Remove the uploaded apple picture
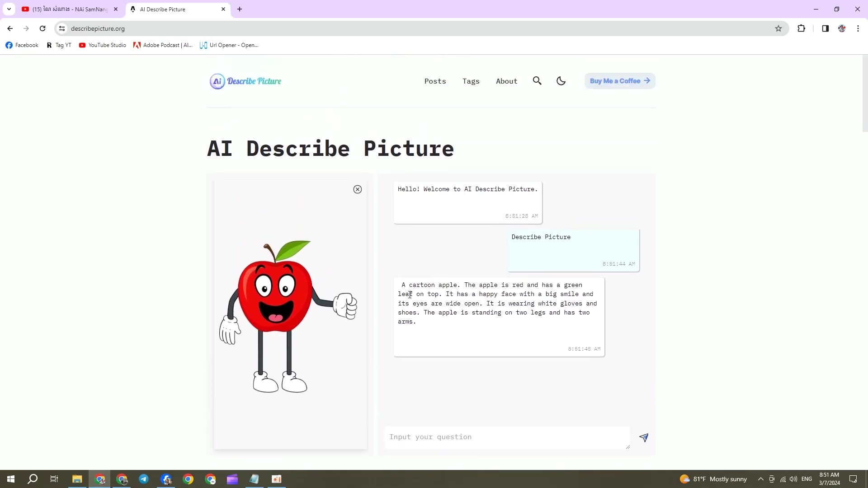The image size is (868, 488). click(x=358, y=189)
